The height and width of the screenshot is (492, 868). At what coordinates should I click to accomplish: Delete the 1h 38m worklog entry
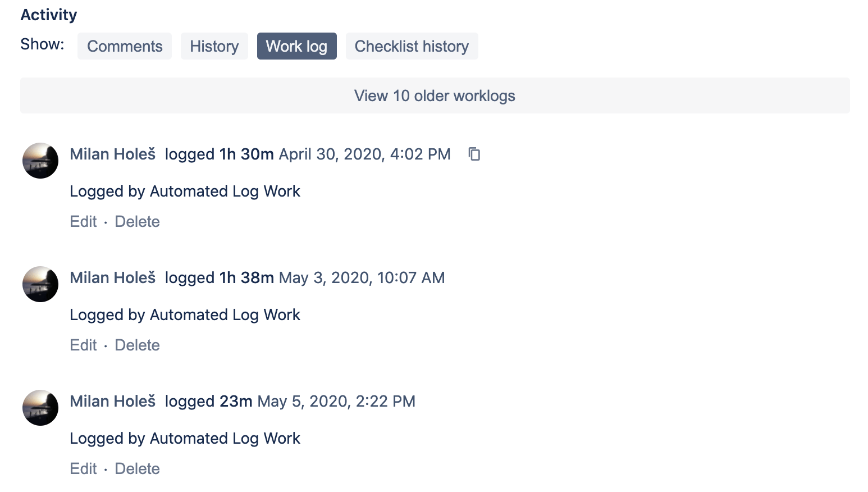point(138,345)
